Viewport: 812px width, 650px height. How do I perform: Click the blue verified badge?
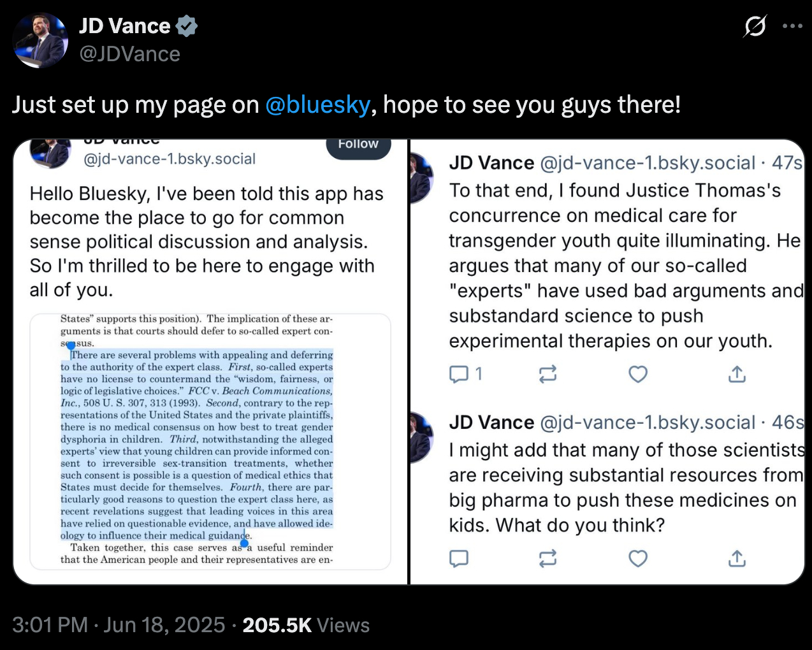(x=186, y=26)
